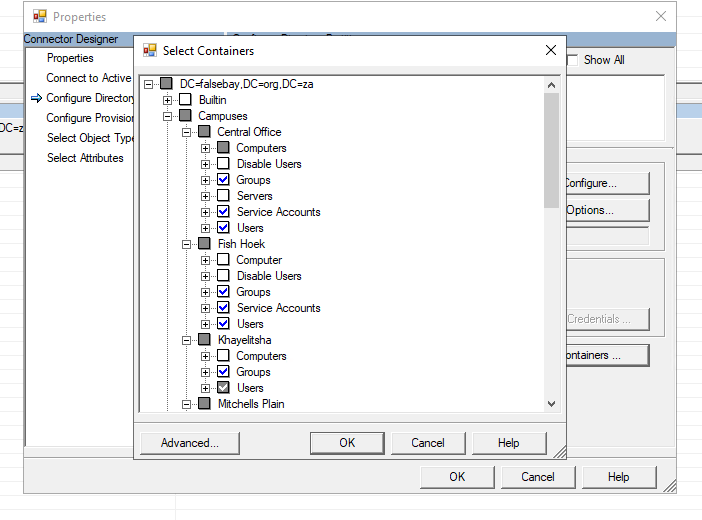Toggle the Show All checkbox
Screen dimensions: 702x520
click(x=572, y=60)
